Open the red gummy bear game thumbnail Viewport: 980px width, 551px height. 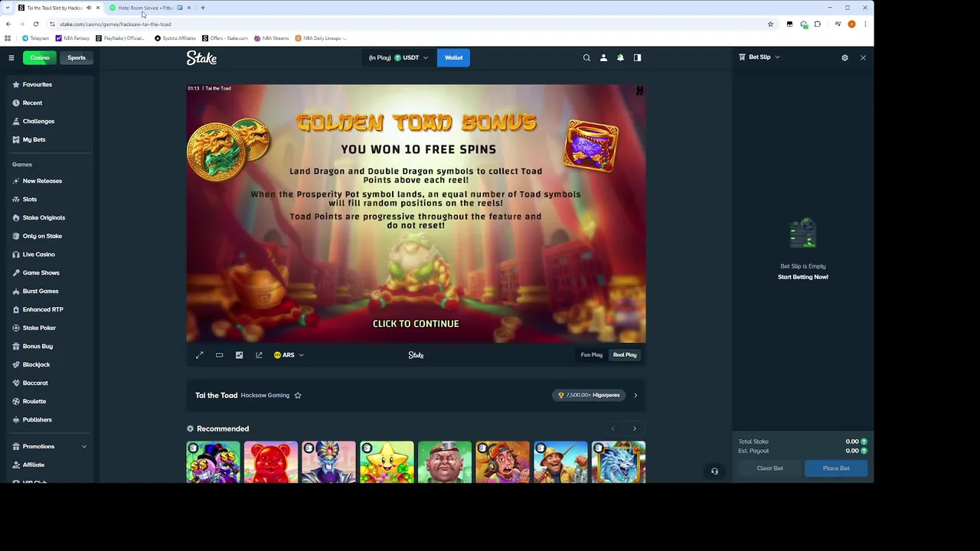click(271, 462)
